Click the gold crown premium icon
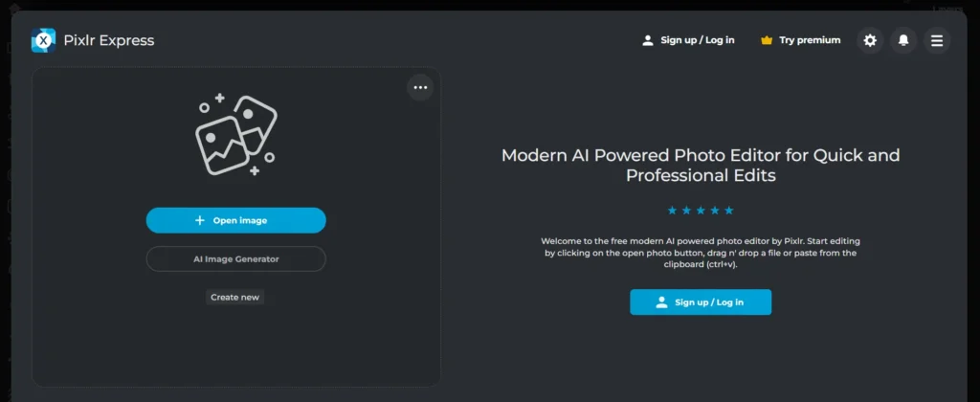980x402 pixels. click(x=767, y=40)
